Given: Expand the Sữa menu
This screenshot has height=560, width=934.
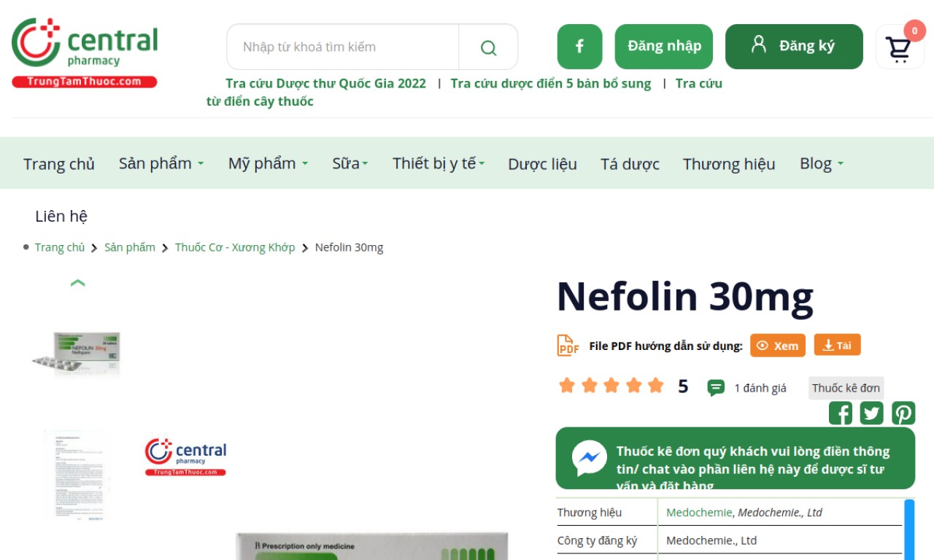Looking at the screenshot, I should 350,163.
